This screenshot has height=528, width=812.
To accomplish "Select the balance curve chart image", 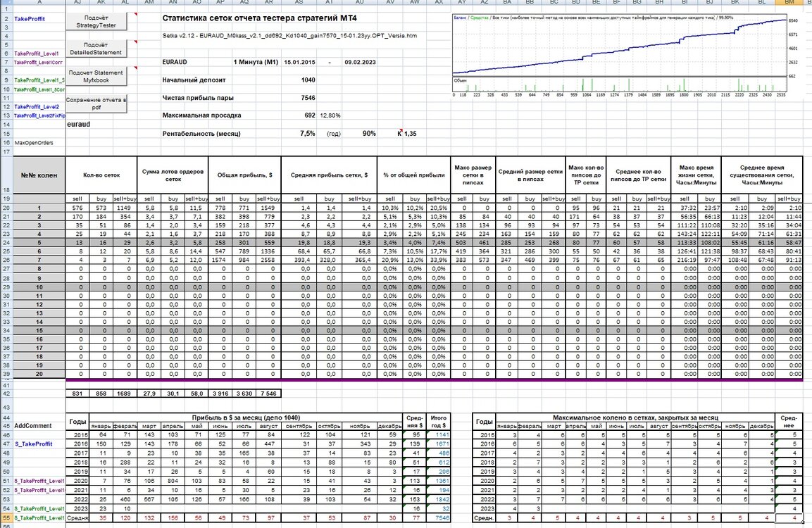I will click(625, 56).
